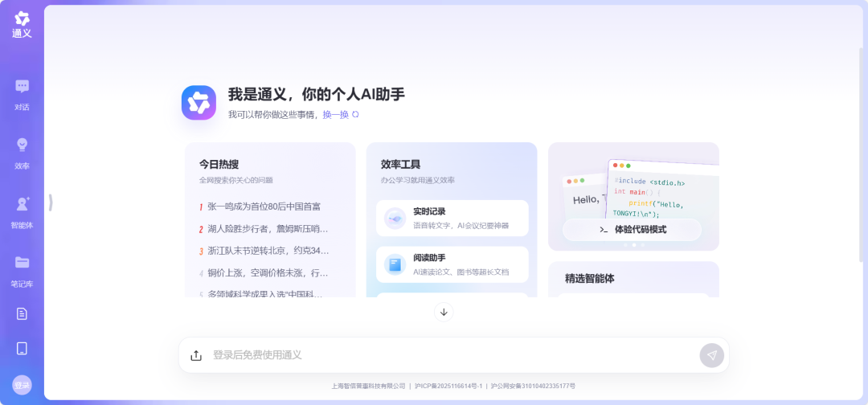Open the 对话 chat section
The image size is (868, 405).
[x=22, y=95]
